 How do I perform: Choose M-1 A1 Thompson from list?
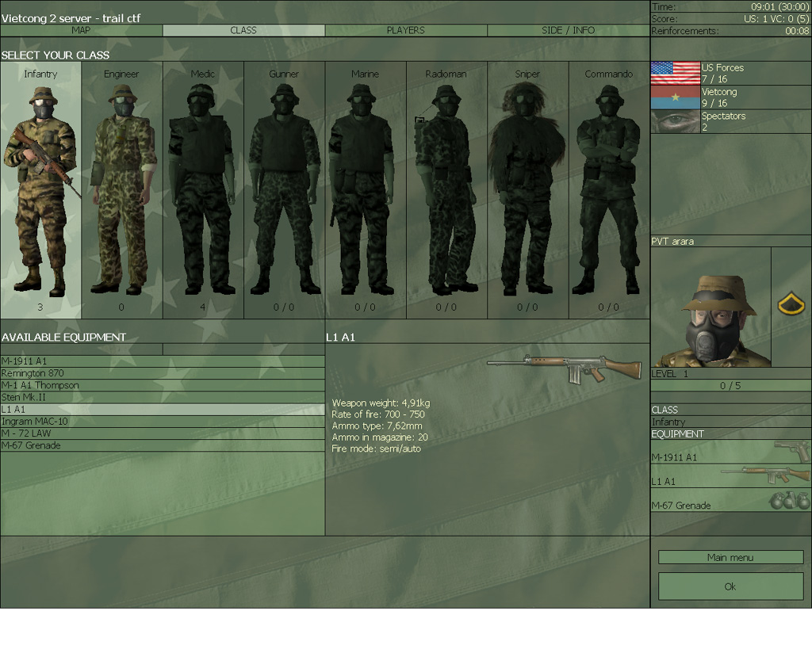(163, 385)
